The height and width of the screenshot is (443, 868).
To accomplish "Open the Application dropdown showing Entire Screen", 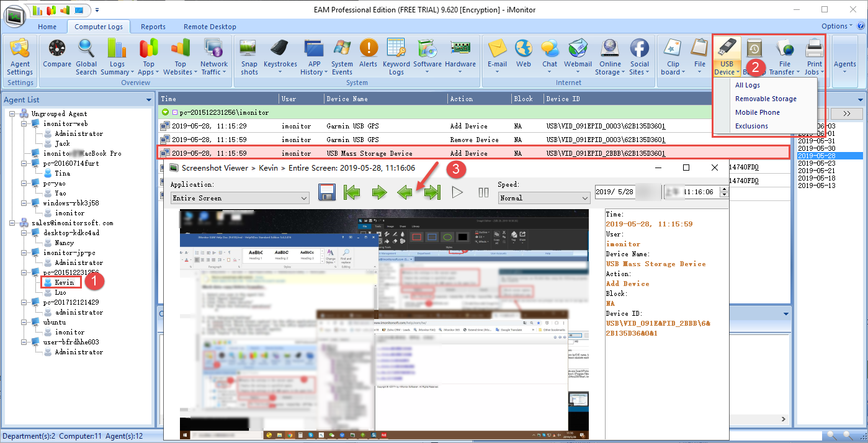I will coord(240,198).
